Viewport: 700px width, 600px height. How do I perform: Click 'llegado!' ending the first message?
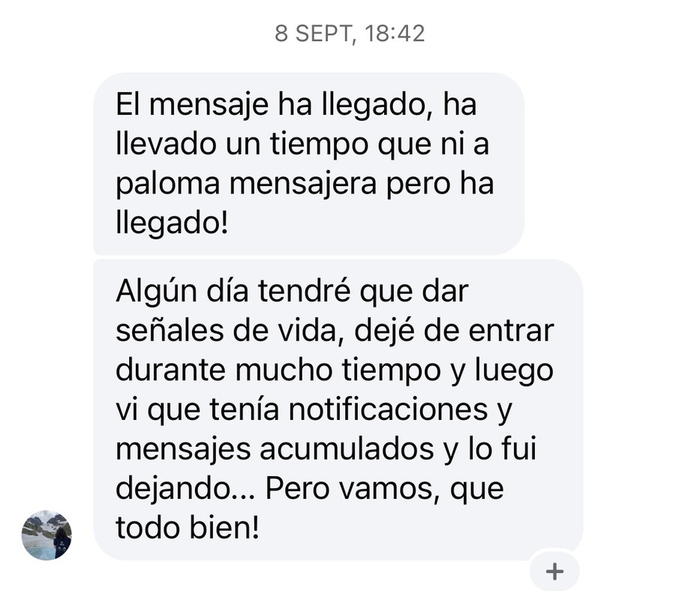(x=172, y=223)
